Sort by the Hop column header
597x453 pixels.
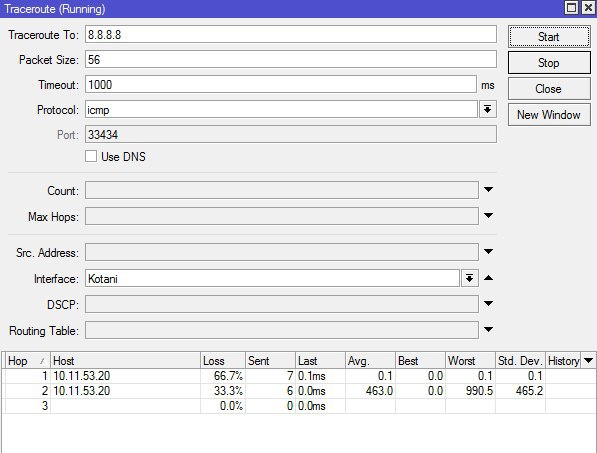pos(27,360)
